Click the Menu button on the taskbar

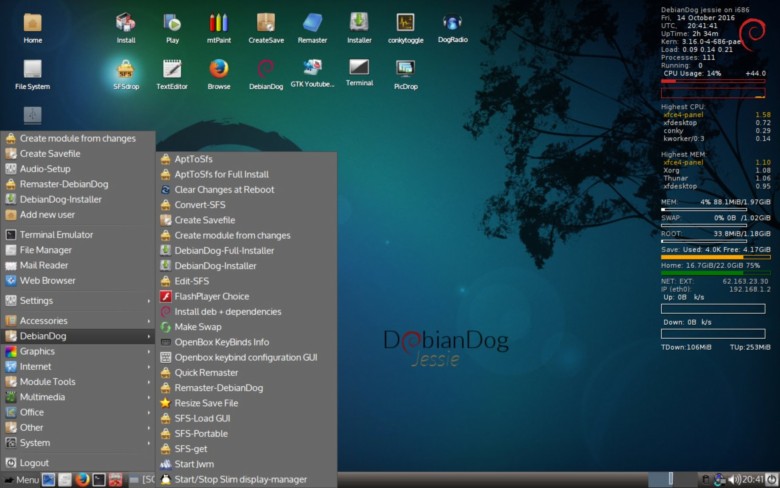pos(21,480)
